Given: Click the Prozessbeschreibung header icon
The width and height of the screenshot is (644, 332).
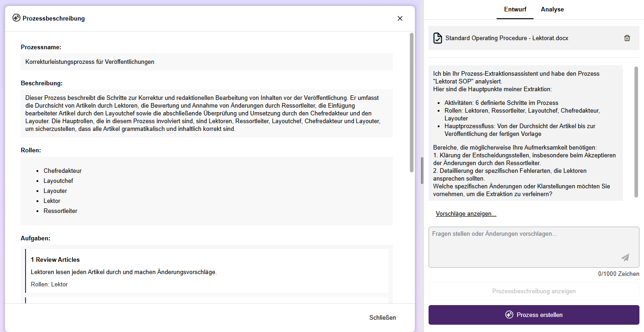Looking at the screenshot, I should [x=16, y=18].
